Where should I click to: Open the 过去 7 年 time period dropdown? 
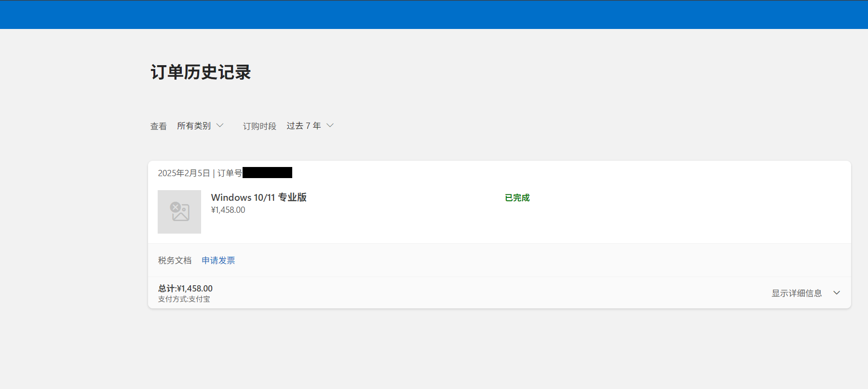pyautogui.click(x=310, y=126)
